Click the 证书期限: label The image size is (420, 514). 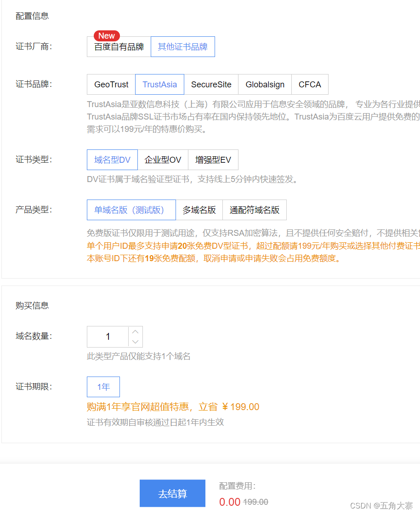coord(34,387)
